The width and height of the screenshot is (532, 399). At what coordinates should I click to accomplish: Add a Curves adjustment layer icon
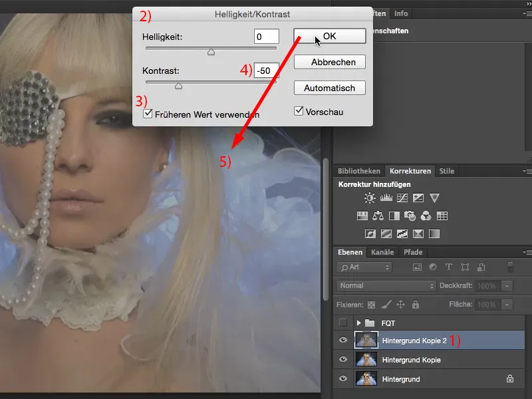402,198
